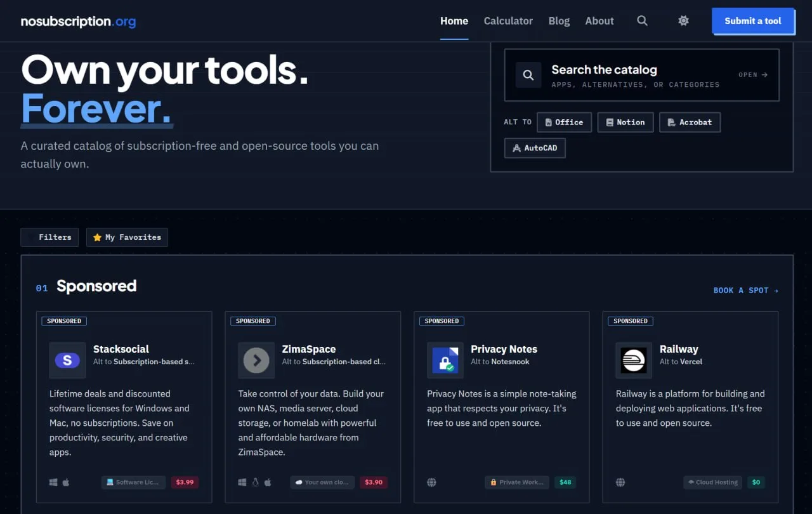The height and width of the screenshot is (514, 812).
Task: Click the ZimaSpace chevron logo icon
Action: point(256,360)
